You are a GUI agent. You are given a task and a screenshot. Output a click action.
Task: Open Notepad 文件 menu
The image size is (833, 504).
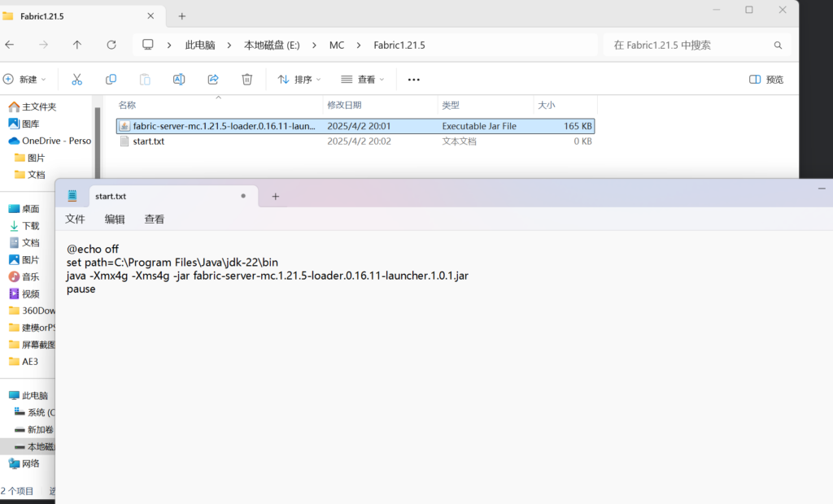(x=75, y=219)
